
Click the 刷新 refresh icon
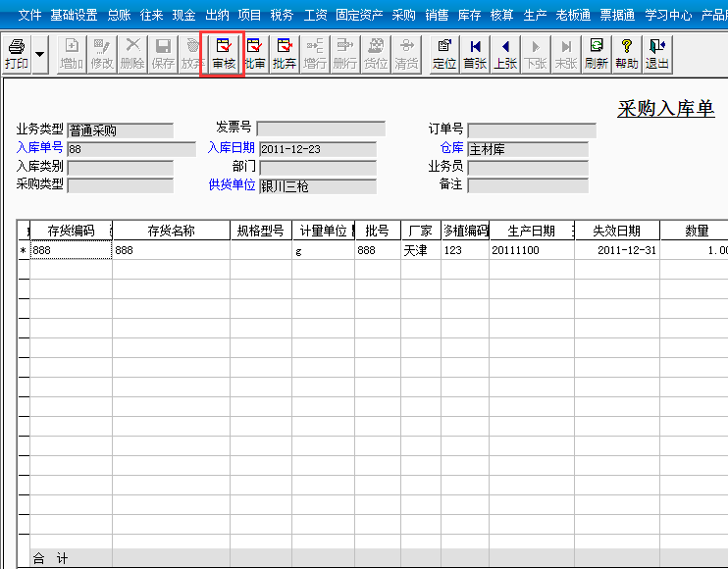[597, 54]
